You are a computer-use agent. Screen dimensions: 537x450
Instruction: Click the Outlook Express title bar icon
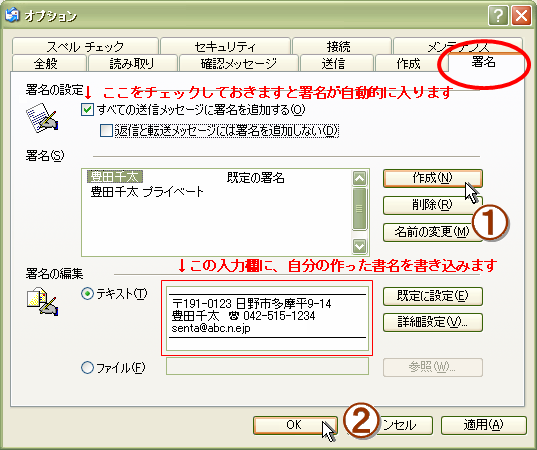coord(12,15)
